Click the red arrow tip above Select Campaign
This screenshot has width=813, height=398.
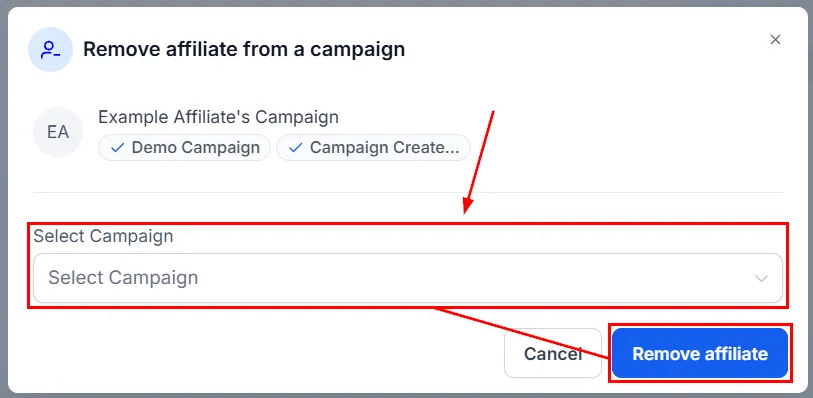(467, 209)
